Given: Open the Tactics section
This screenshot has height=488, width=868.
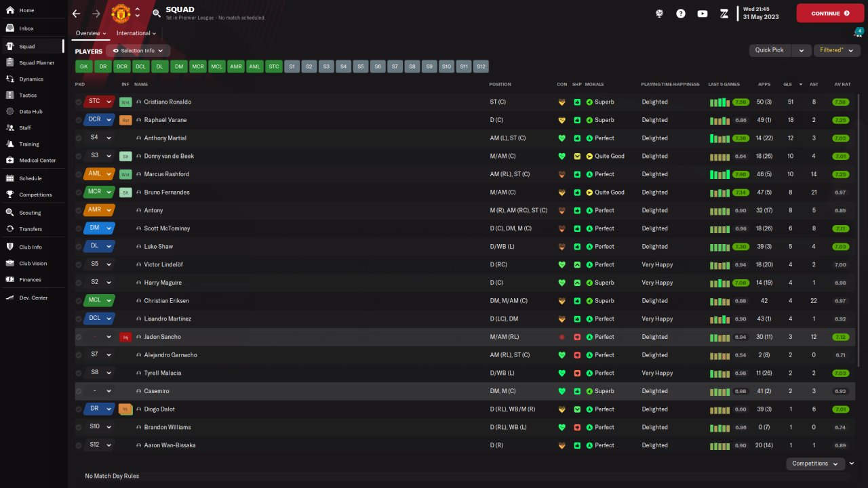Looking at the screenshot, I should coord(28,96).
